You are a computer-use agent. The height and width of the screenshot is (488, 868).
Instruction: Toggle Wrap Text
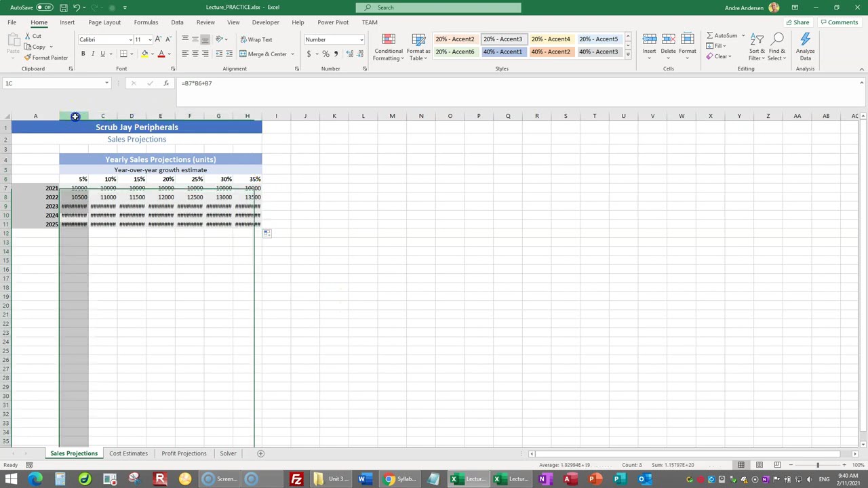pyautogui.click(x=256, y=39)
